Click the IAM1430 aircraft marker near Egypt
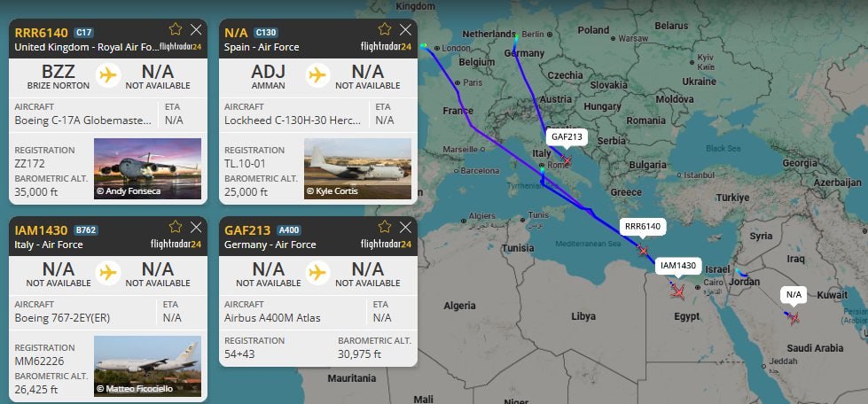868x404 pixels. (677, 291)
